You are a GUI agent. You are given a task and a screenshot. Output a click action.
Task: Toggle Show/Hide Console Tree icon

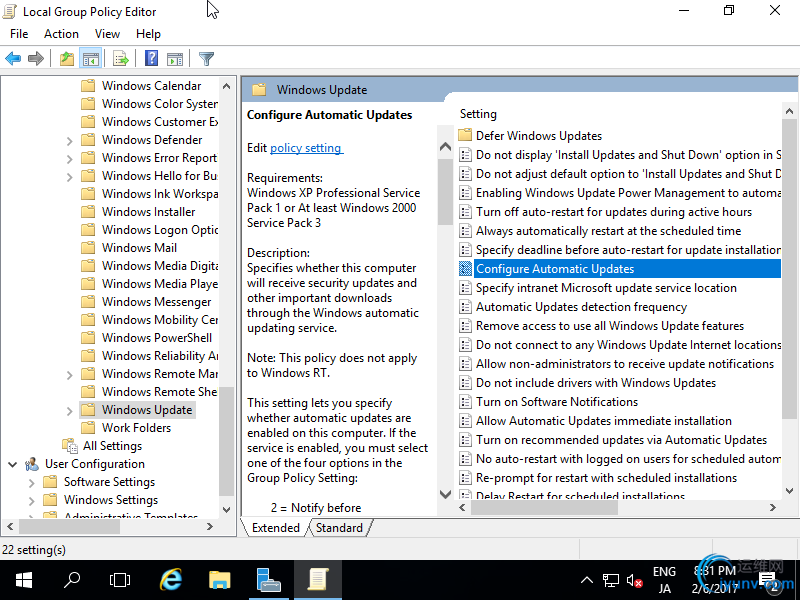tap(91, 59)
